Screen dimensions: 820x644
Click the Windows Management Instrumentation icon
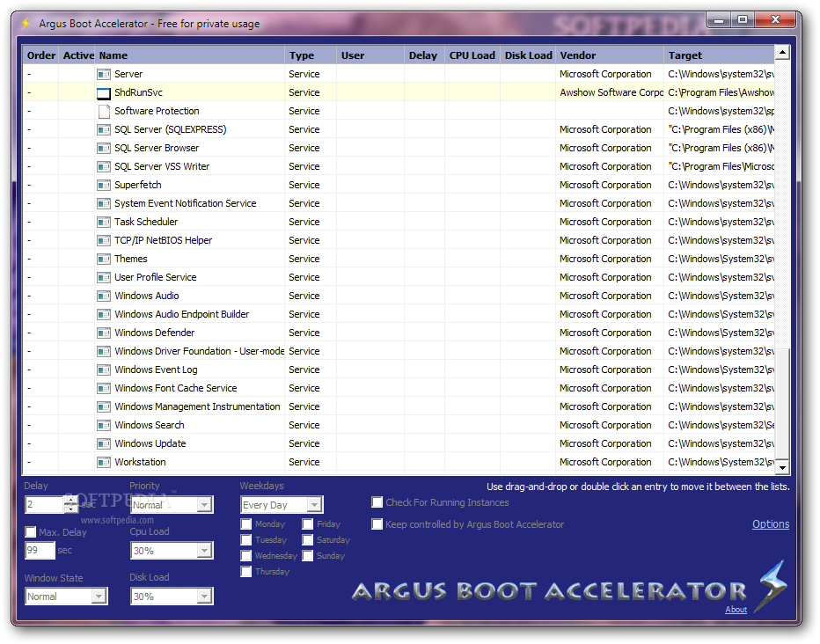point(104,407)
